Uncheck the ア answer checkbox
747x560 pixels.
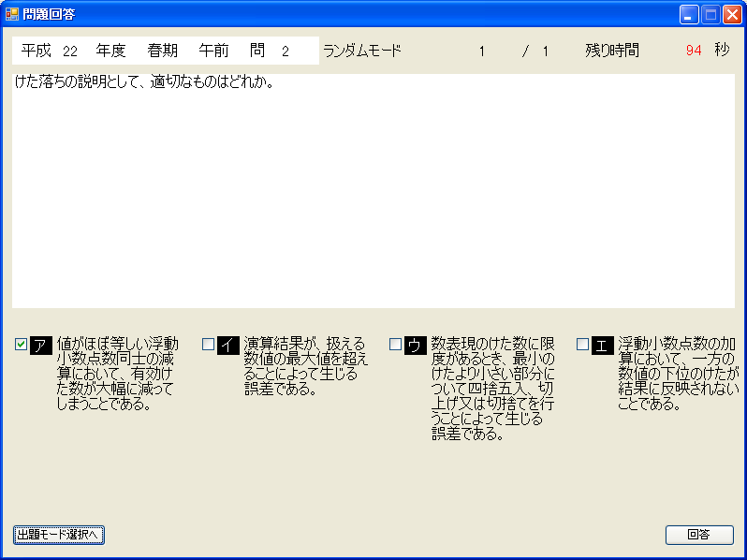(x=21, y=345)
